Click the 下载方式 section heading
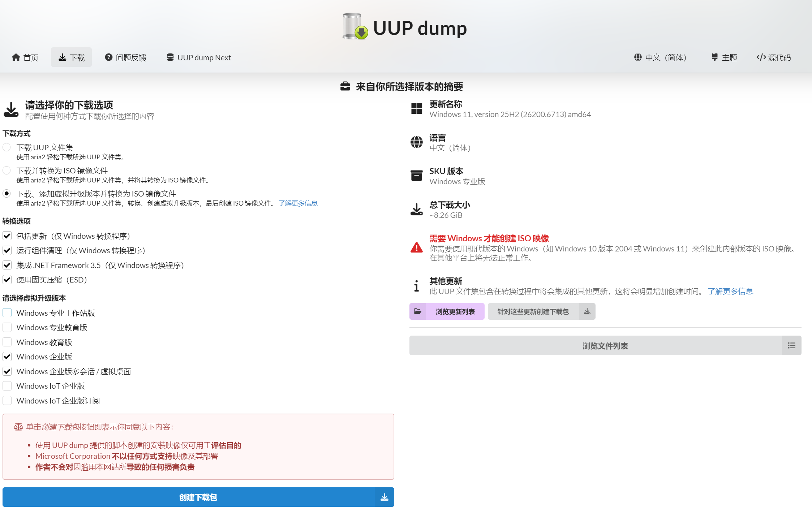The image size is (812, 509). click(x=16, y=133)
